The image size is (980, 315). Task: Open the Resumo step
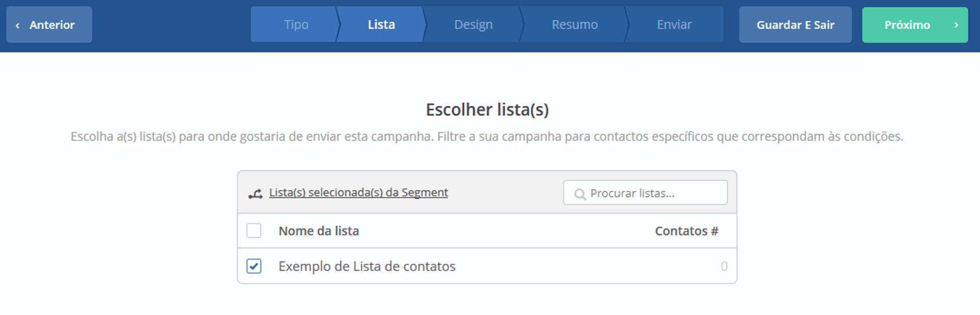point(574,25)
